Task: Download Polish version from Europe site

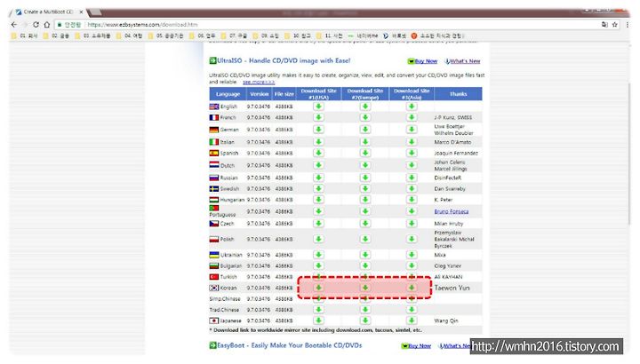Action: (x=365, y=239)
